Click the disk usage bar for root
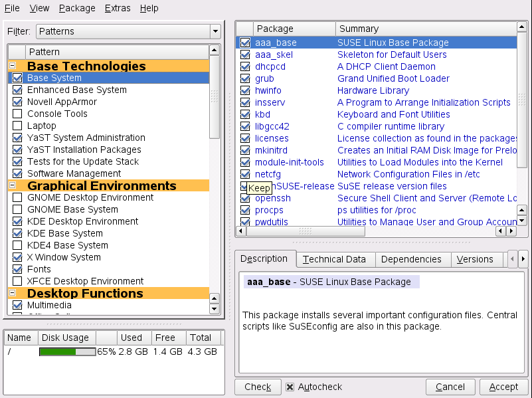This screenshot has width=532, height=398. pos(68,352)
